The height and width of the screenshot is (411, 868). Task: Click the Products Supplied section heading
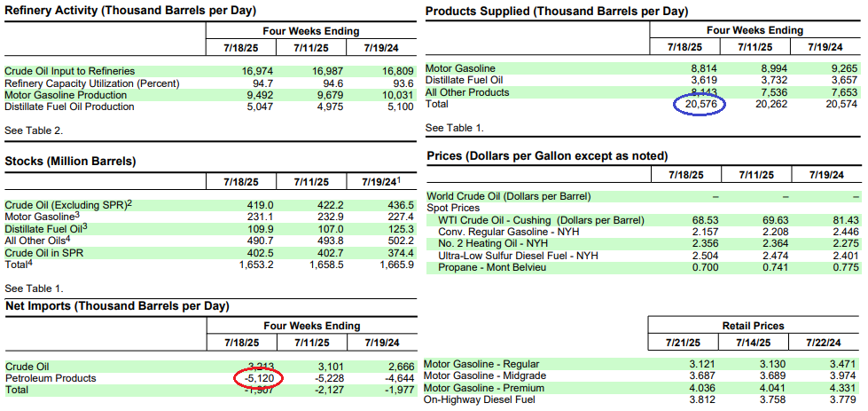[557, 11]
